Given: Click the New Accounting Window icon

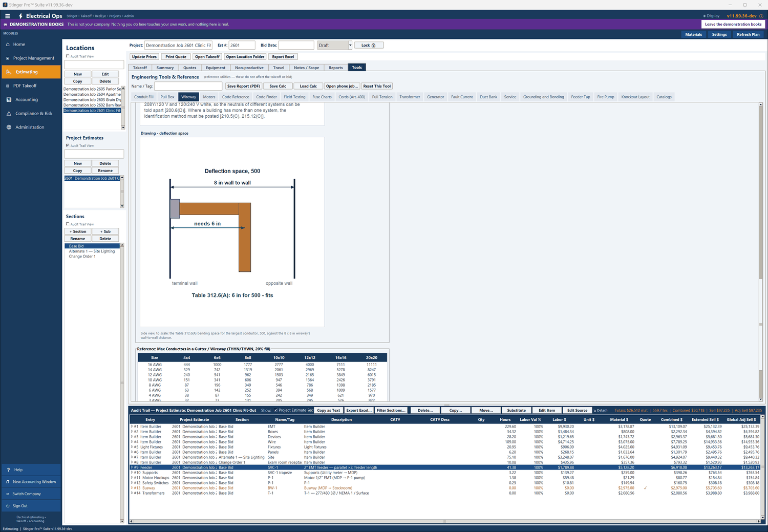Looking at the screenshot, I should (8, 482).
